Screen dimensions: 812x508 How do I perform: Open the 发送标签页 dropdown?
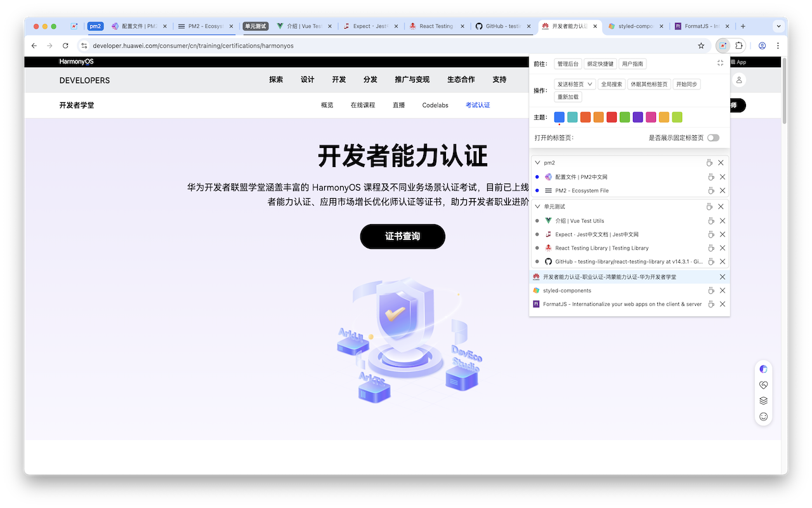click(575, 84)
